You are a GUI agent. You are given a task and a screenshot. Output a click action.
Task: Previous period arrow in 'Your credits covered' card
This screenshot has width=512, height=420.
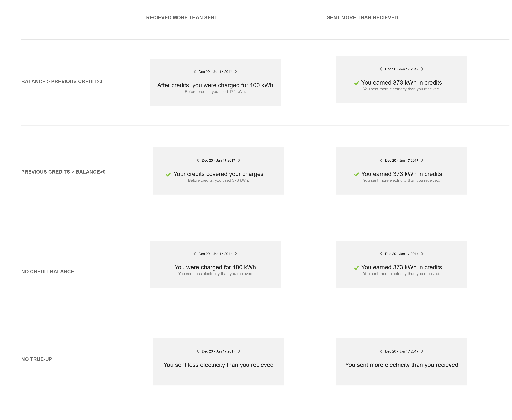[x=198, y=160]
